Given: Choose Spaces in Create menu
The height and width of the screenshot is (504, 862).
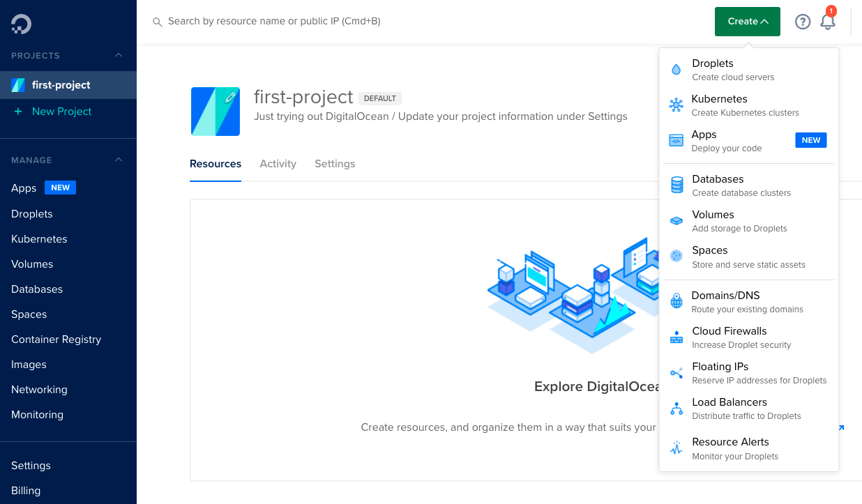Looking at the screenshot, I should coord(749,257).
